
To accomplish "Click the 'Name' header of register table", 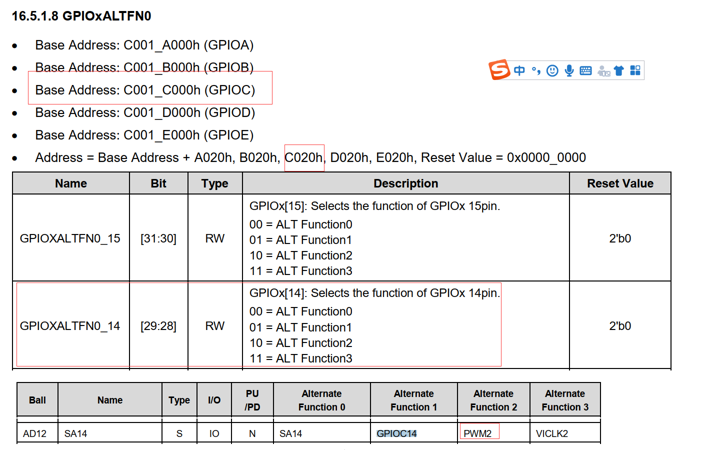I will 71,183.
